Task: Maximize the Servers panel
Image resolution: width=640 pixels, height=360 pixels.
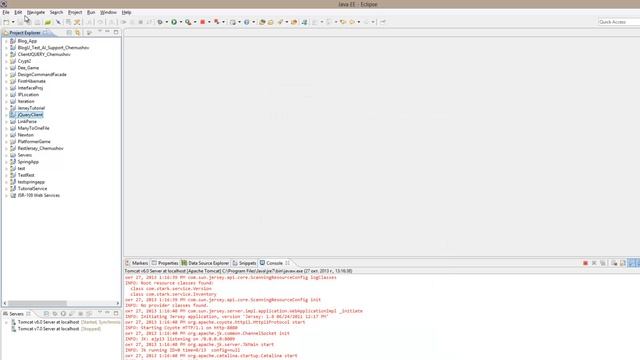Action: [x=116, y=313]
